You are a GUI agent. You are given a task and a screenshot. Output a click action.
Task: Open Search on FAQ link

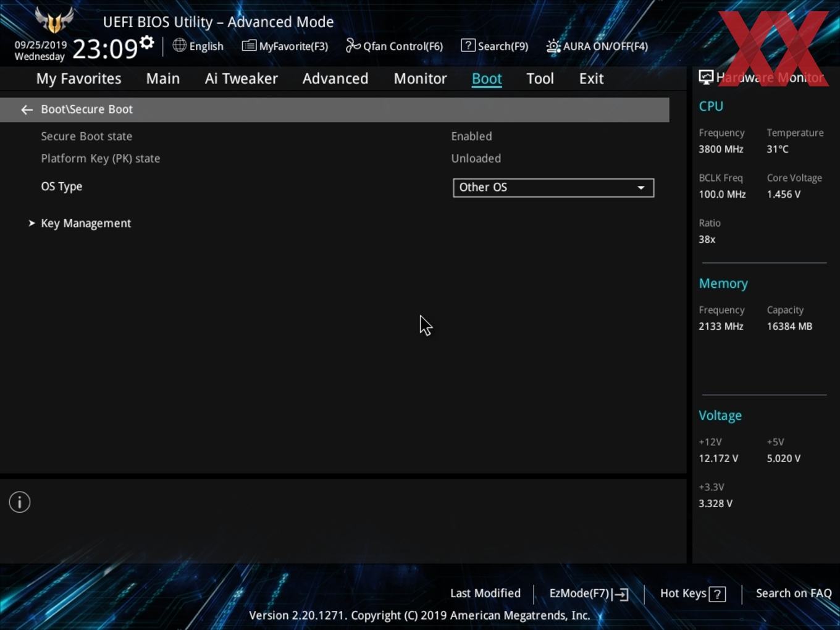point(794,593)
